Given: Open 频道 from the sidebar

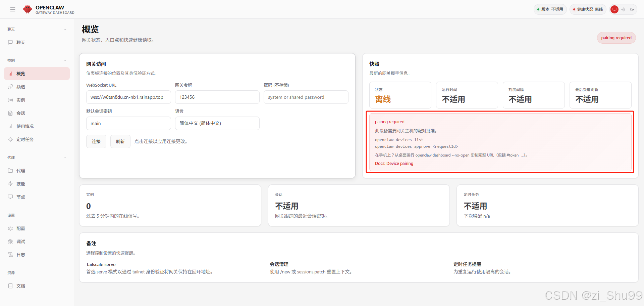Looking at the screenshot, I should coord(21,87).
